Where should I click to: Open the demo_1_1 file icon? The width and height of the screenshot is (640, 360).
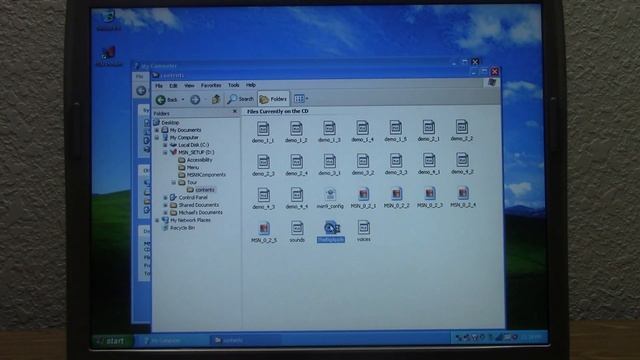263,129
